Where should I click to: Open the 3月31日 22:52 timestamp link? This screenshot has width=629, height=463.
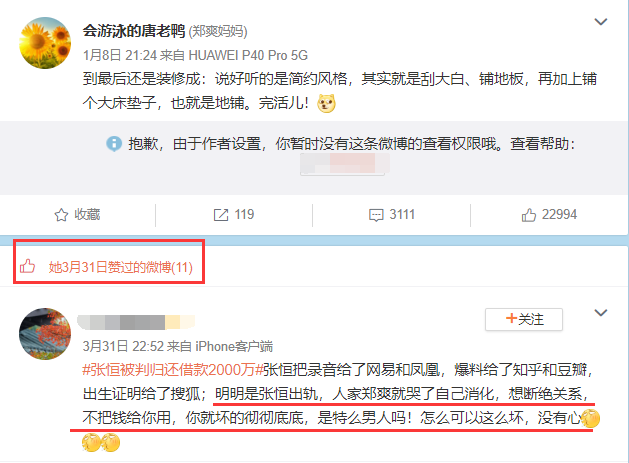coord(123,346)
